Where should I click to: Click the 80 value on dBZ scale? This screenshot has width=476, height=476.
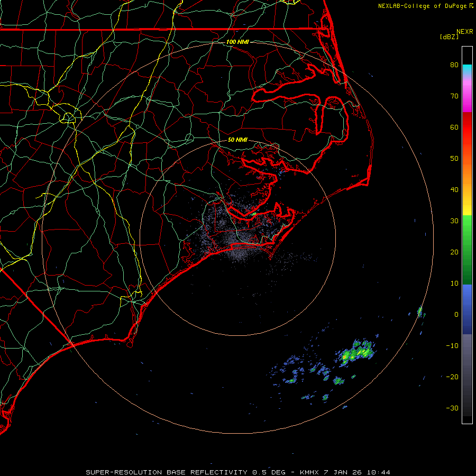click(x=454, y=65)
